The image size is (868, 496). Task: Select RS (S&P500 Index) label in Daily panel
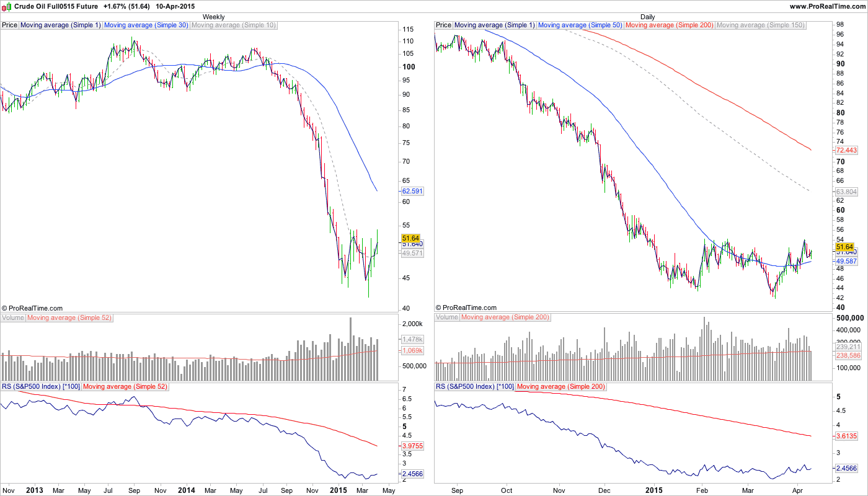[475, 386]
